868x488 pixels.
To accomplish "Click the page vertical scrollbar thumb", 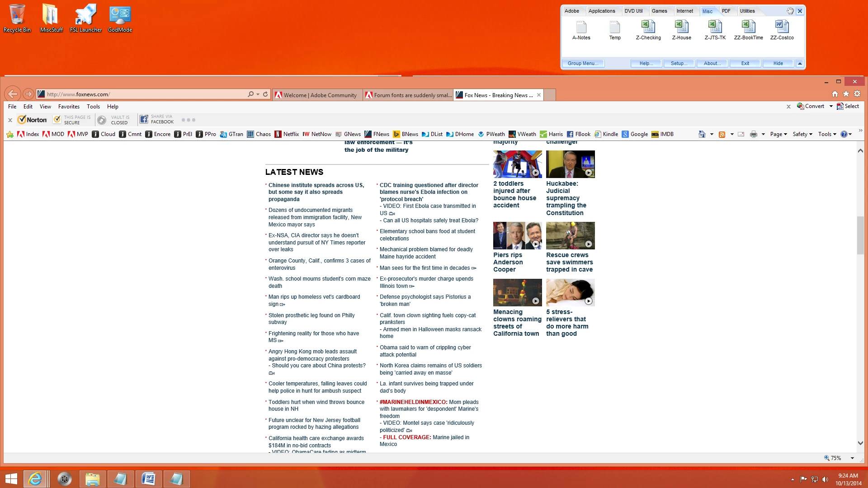I will point(860,235).
